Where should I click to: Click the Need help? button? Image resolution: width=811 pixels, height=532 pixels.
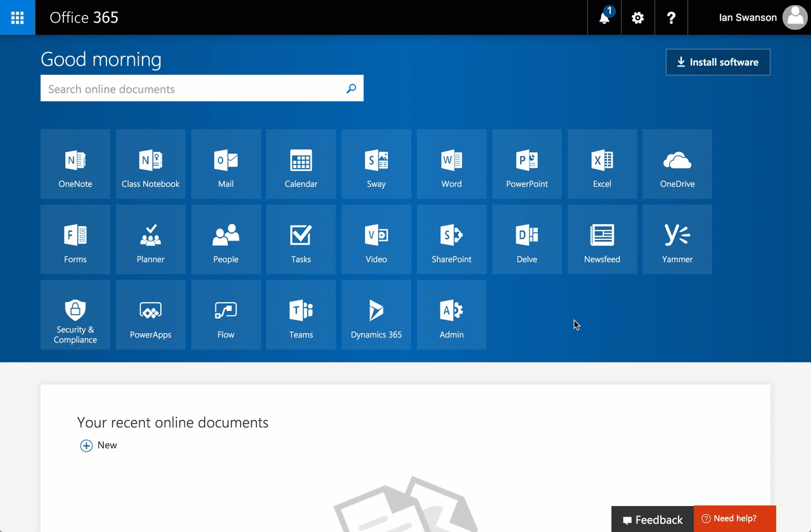tap(735, 519)
